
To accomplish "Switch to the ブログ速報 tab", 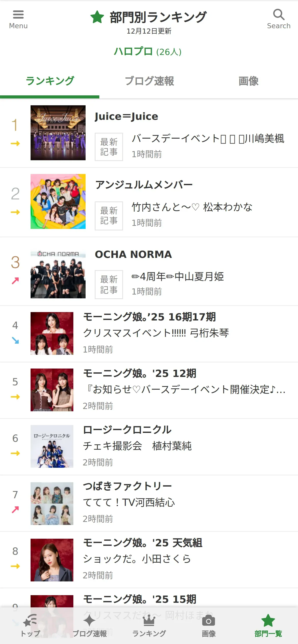I will [149, 81].
